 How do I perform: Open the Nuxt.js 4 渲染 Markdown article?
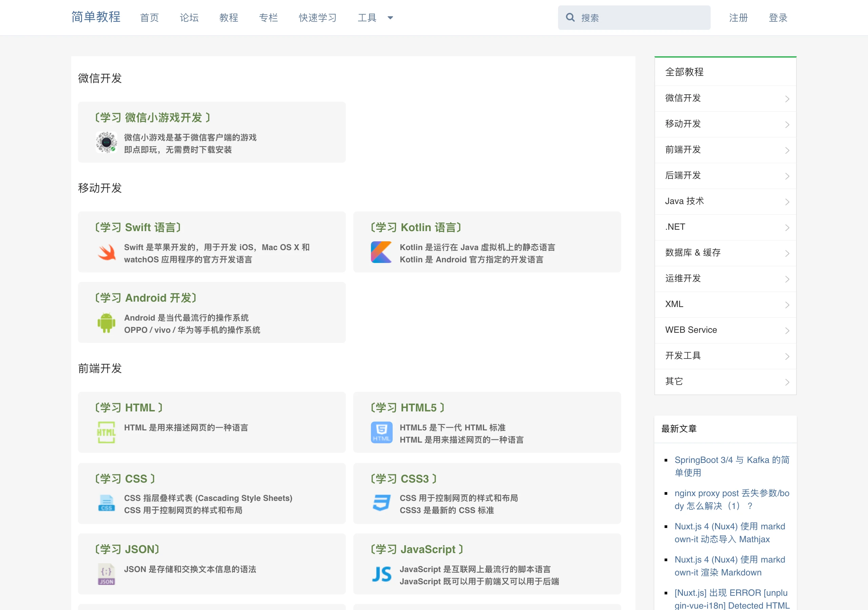730,566
